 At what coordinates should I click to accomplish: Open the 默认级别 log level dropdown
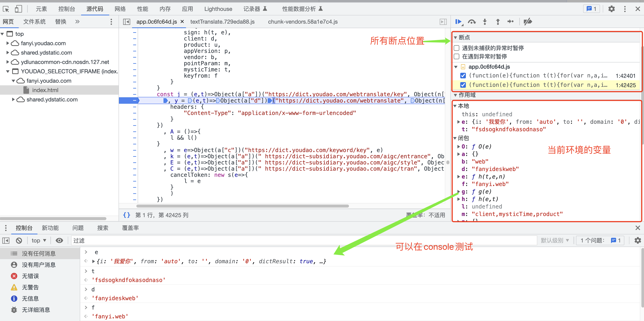[x=555, y=240]
